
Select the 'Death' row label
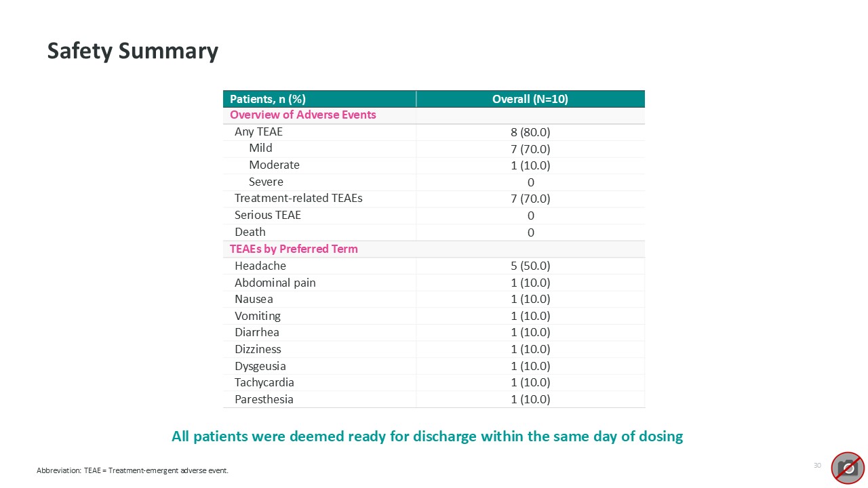[x=250, y=232]
